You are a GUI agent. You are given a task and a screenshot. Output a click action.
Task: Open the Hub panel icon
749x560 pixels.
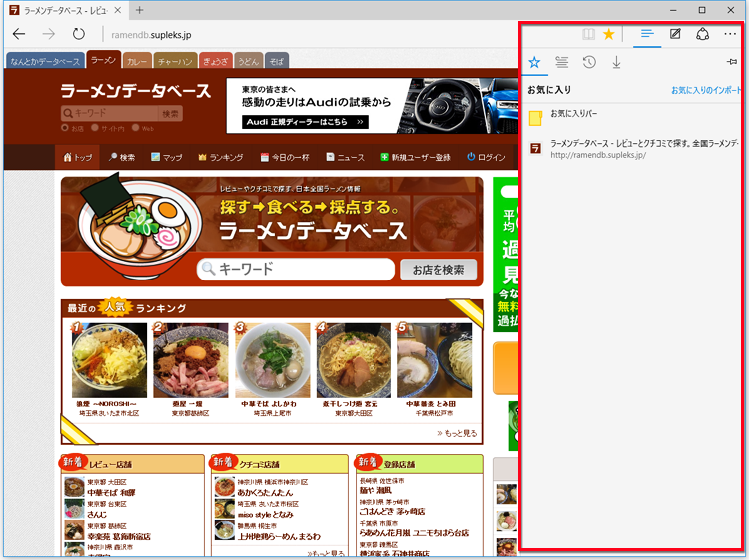click(647, 34)
